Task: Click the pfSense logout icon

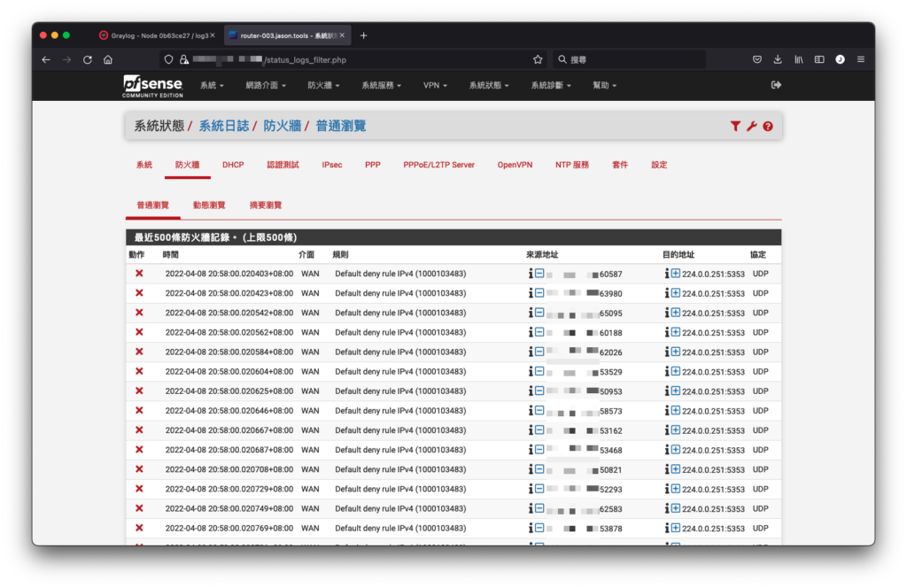Action: [776, 85]
